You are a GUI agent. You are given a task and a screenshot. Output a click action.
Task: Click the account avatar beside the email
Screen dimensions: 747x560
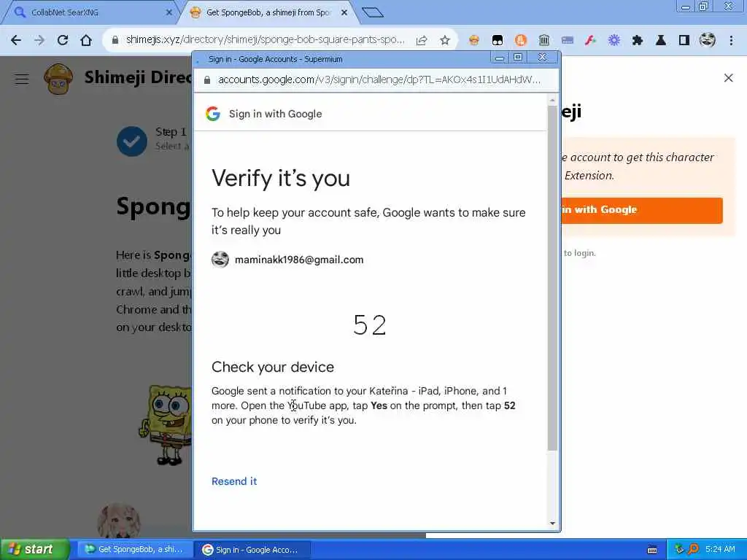click(220, 260)
